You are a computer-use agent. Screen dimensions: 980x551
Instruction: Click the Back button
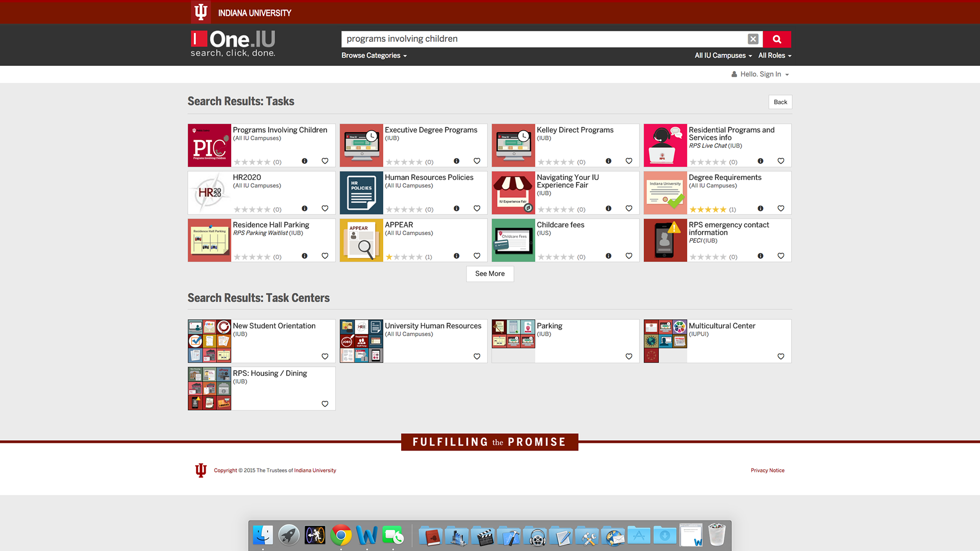(x=780, y=102)
